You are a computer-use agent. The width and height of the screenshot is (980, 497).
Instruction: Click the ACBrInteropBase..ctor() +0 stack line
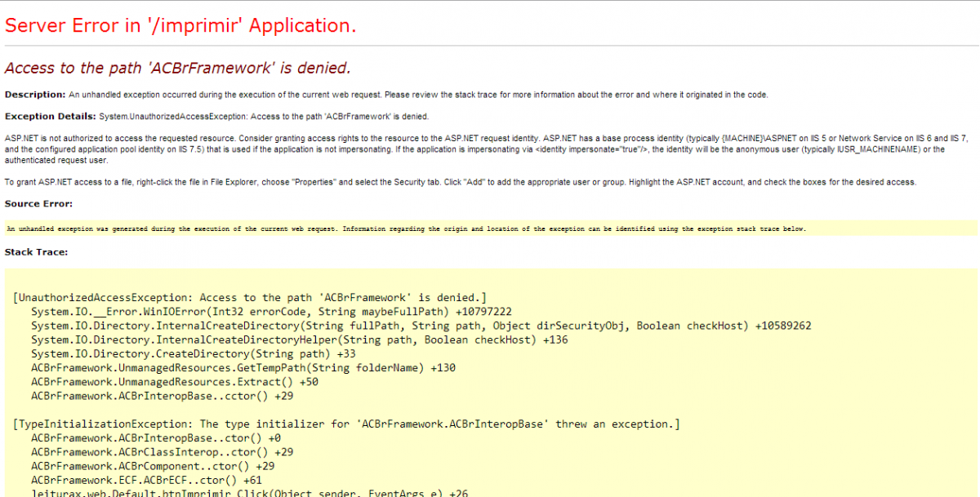click(156, 437)
